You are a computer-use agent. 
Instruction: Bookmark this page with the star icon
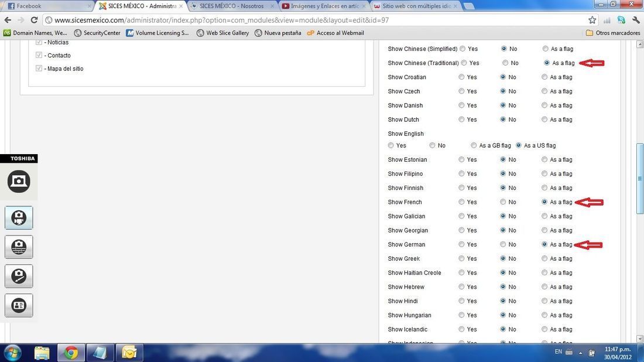tap(592, 20)
